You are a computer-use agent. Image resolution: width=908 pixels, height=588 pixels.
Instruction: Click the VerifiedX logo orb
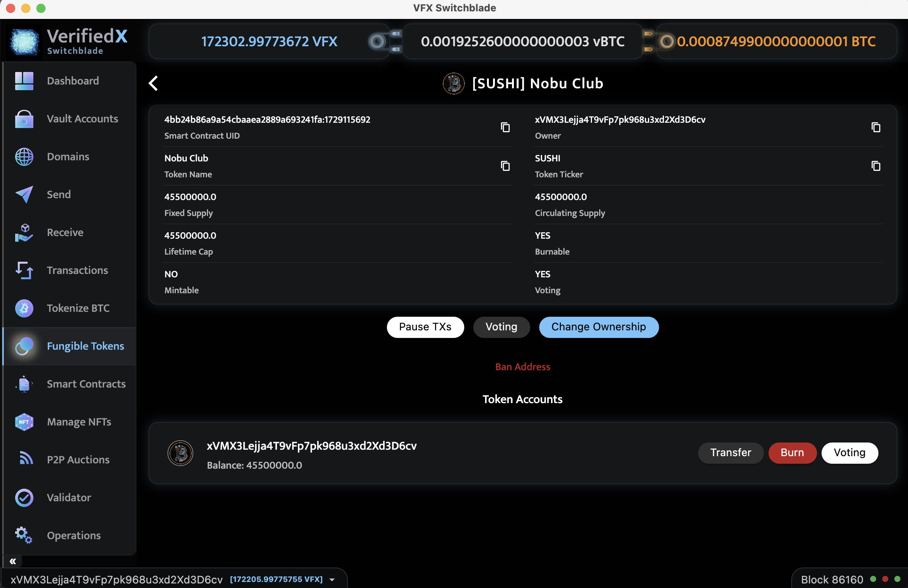24,42
